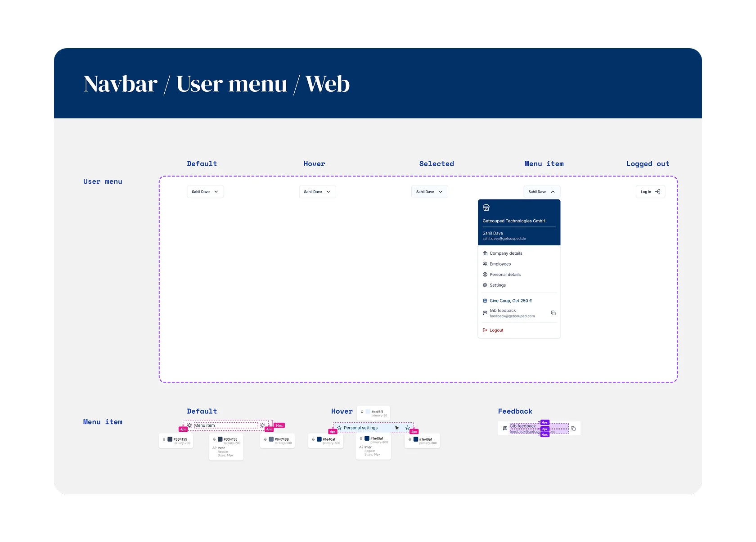
Task: Click the people icon beside Employees
Action: coord(485,264)
